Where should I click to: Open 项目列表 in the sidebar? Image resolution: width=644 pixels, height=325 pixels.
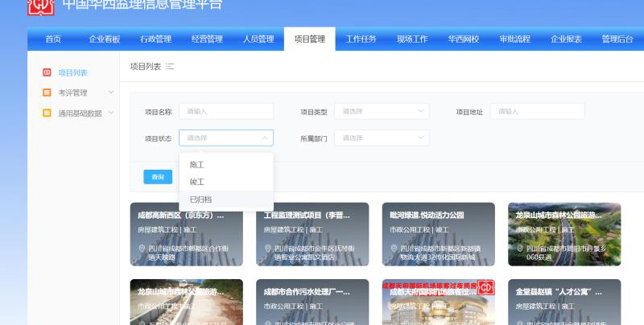coord(73,72)
